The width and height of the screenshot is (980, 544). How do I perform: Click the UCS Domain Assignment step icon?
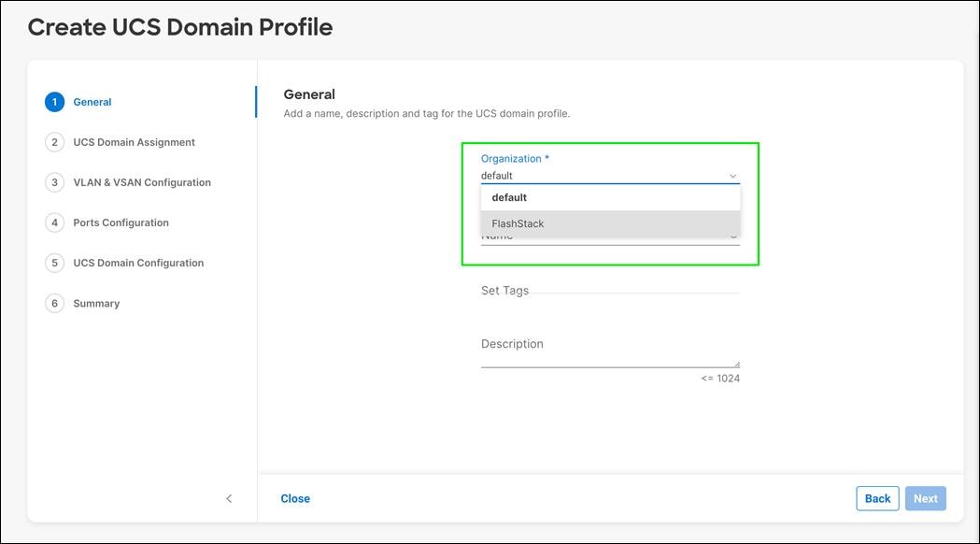coord(54,141)
